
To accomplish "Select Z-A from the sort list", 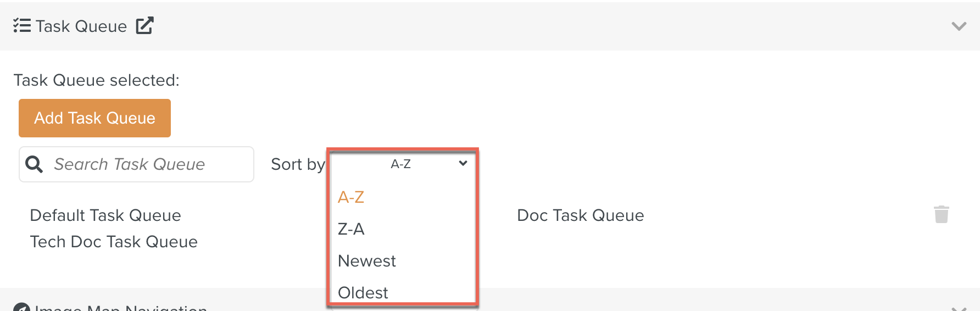I will point(351,229).
